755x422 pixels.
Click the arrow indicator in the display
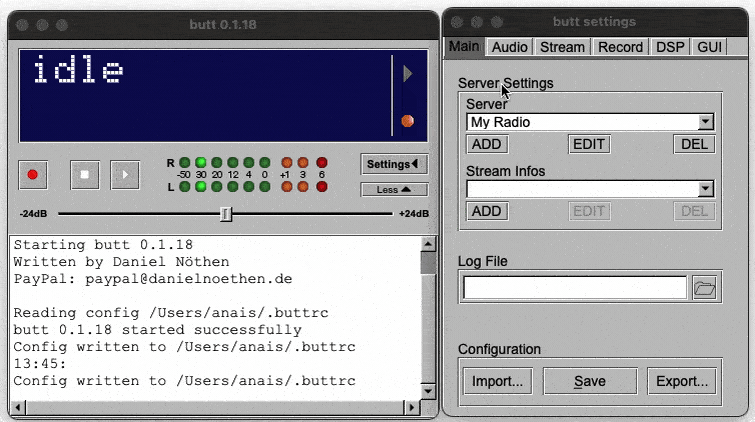point(407,74)
